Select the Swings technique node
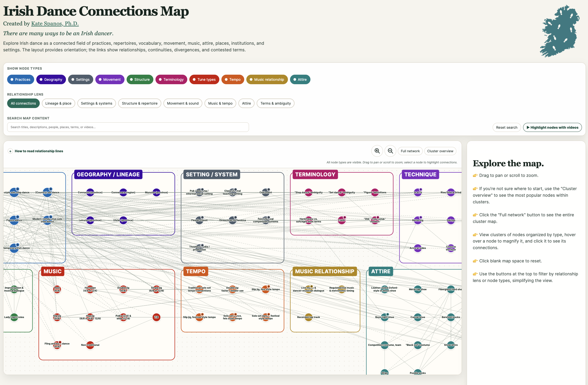 click(451, 220)
